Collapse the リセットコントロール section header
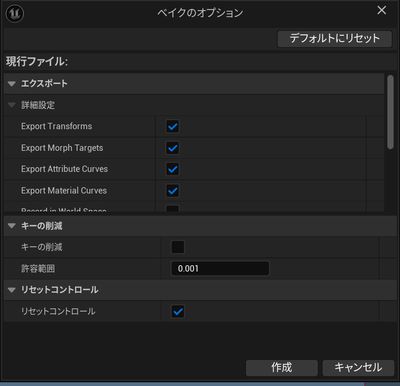 click(12, 290)
